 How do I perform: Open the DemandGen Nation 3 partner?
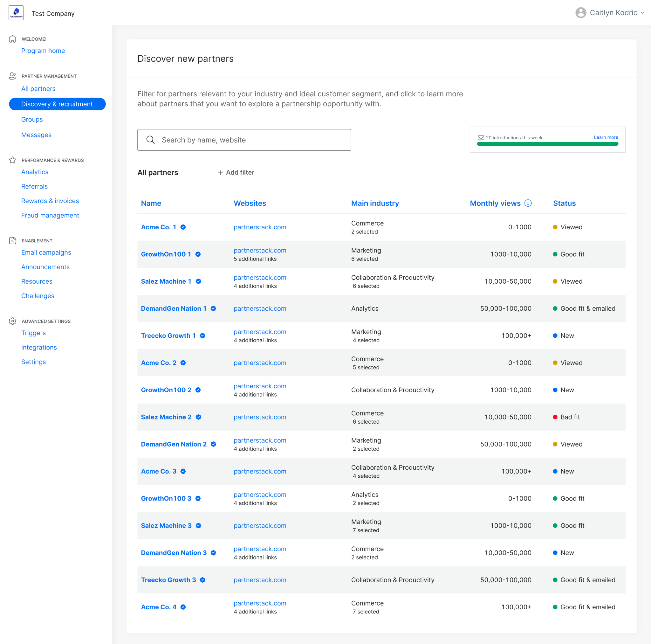[x=174, y=553]
